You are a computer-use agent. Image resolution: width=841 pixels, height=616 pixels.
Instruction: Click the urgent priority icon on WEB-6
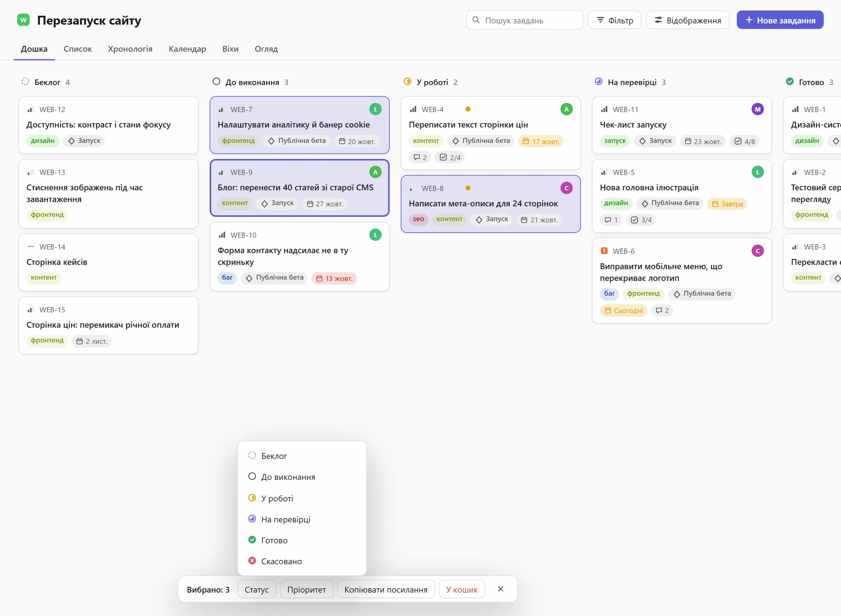click(x=604, y=251)
